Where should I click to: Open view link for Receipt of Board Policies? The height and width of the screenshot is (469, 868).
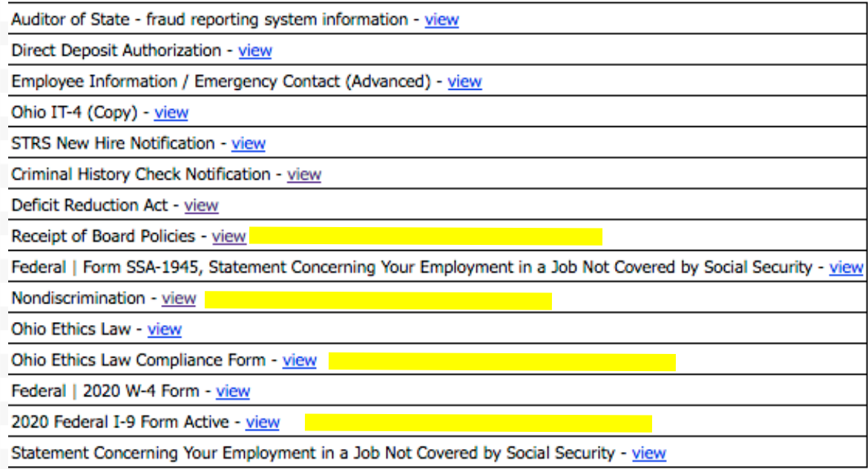click(228, 237)
